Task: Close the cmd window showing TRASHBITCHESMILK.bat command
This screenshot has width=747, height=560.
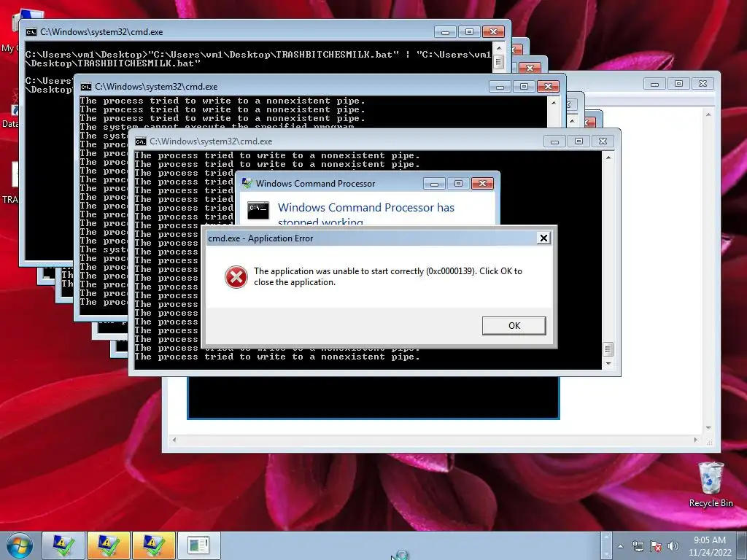Action: pyautogui.click(x=493, y=32)
